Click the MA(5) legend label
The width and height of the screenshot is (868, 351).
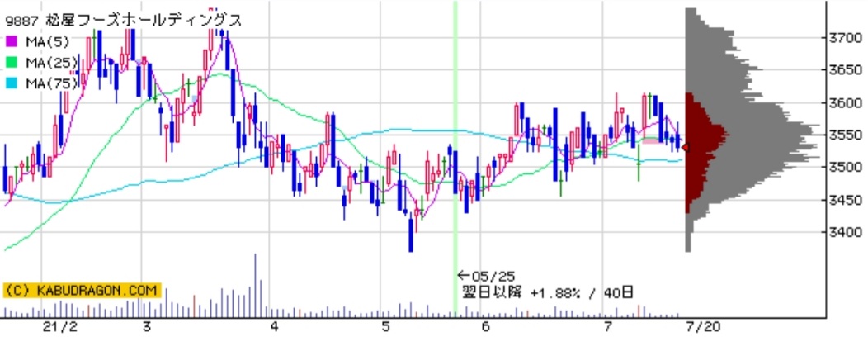(46, 41)
